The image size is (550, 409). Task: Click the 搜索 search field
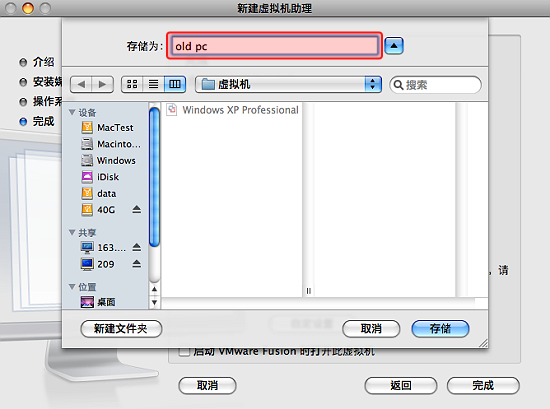click(x=435, y=85)
